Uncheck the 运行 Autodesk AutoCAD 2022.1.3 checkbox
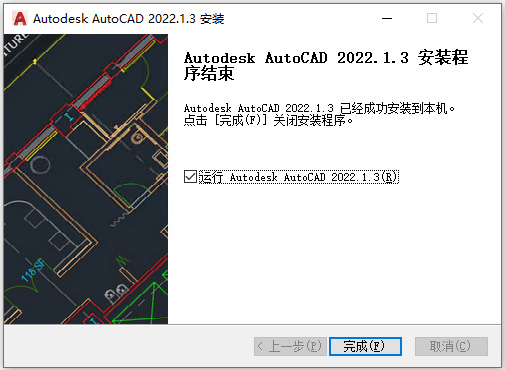 pyautogui.click(x=190, y=177)
